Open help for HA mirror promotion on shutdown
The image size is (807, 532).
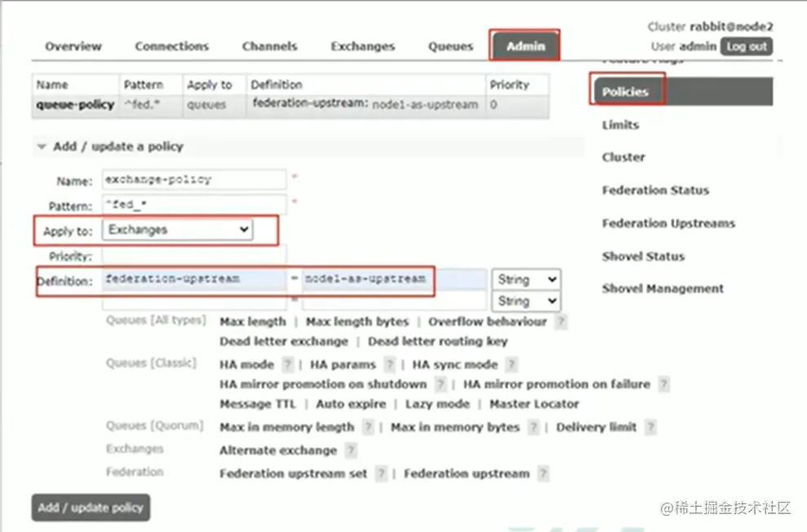(x=440, y=384)
